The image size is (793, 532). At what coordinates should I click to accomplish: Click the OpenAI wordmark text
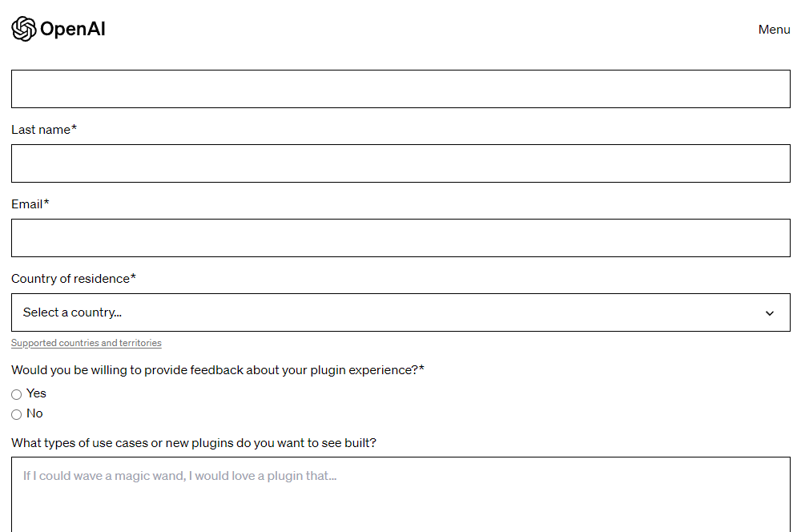(72, 29)
